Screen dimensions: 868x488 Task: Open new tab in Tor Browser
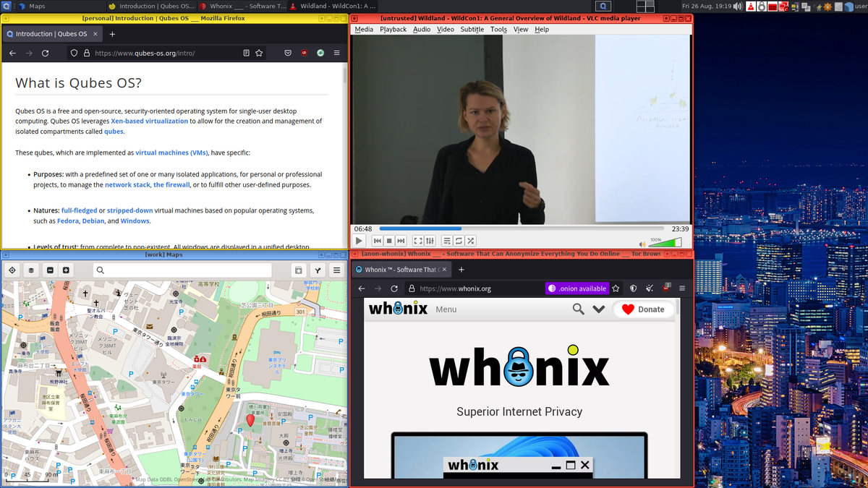(x=461, y=270)
